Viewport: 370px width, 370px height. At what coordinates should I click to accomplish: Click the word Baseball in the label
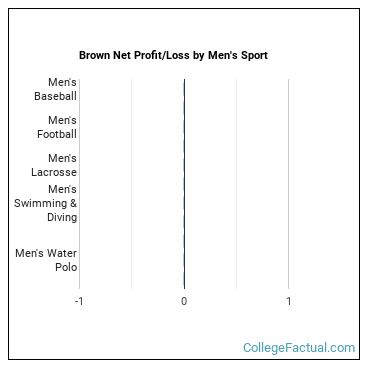(x=55, y=96)
